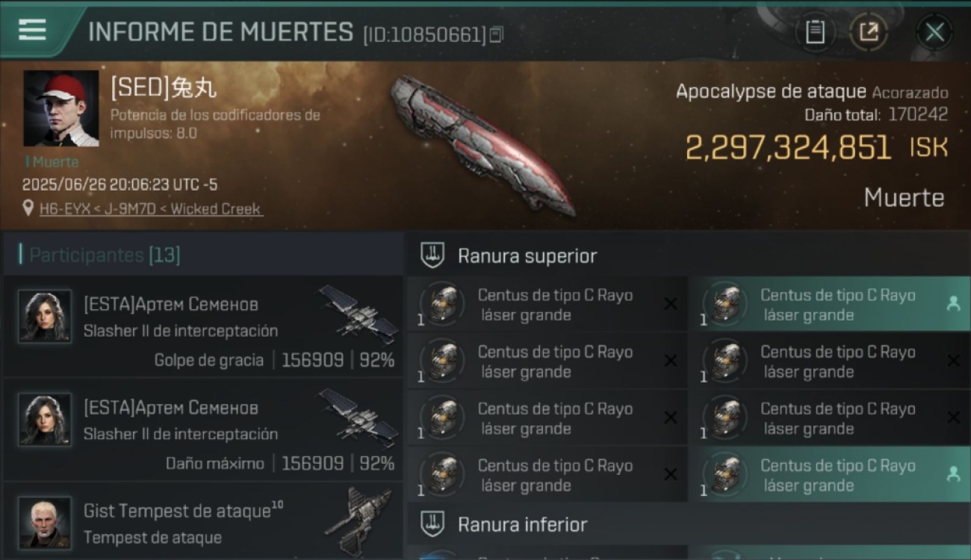This screenshot has width=971, height=560.
Task: Share the kill report via export icon
Action: (868, 32)
